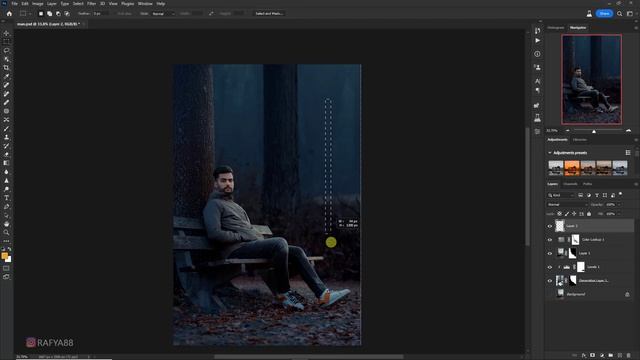
Task: Open the Info panel icon
Action: coord(537,54)
